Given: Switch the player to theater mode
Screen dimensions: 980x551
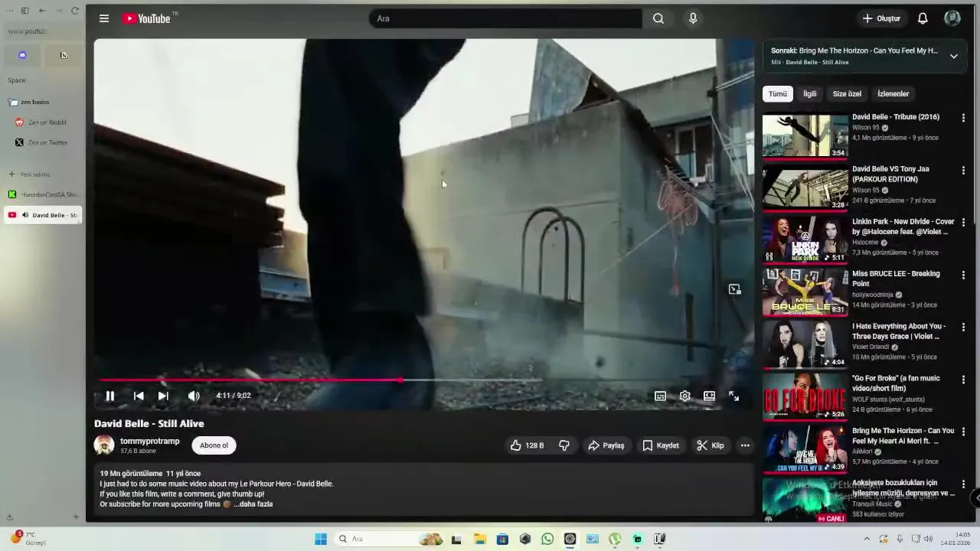Looking at the screenshot, I should point(710,396).
